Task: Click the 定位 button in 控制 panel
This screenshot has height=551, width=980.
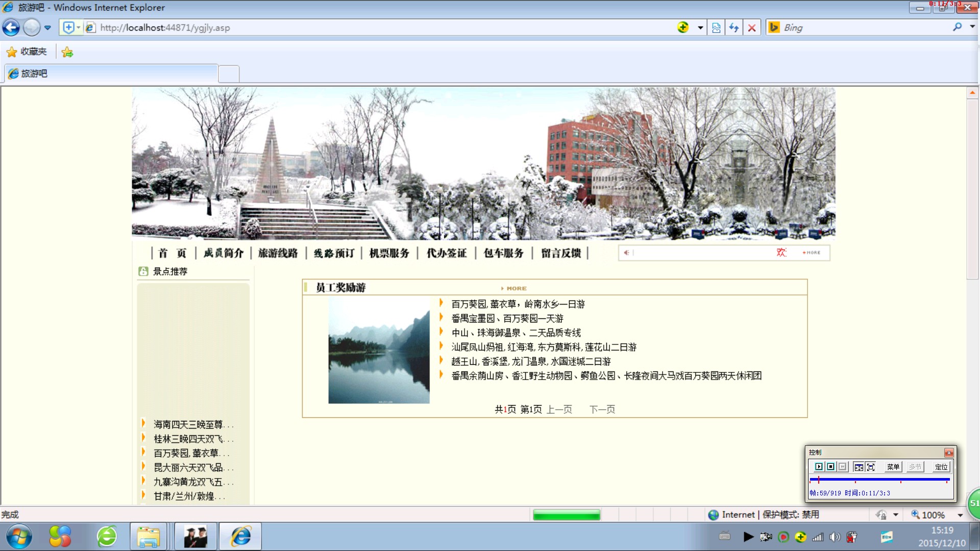Action: (x=941, y=467)
